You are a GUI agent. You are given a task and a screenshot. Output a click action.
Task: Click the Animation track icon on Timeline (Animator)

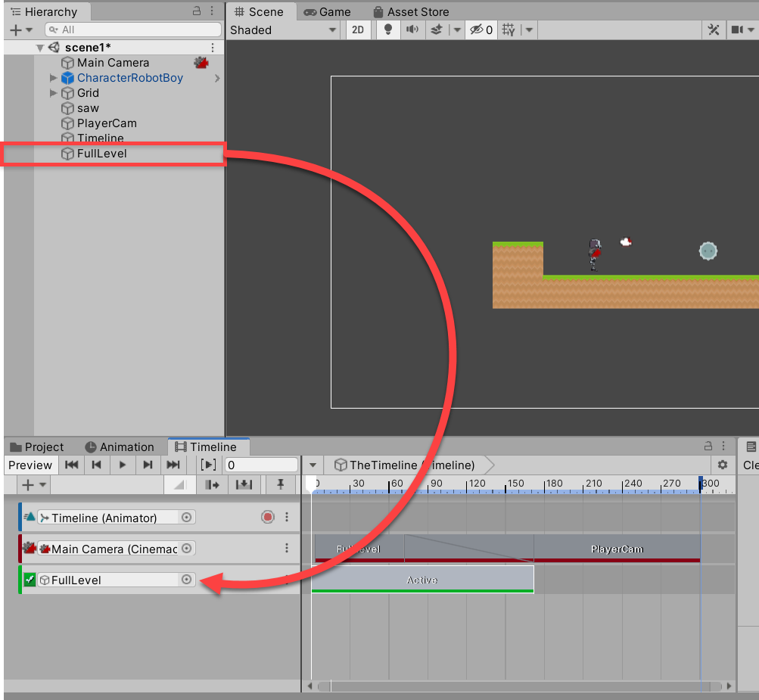29,517
